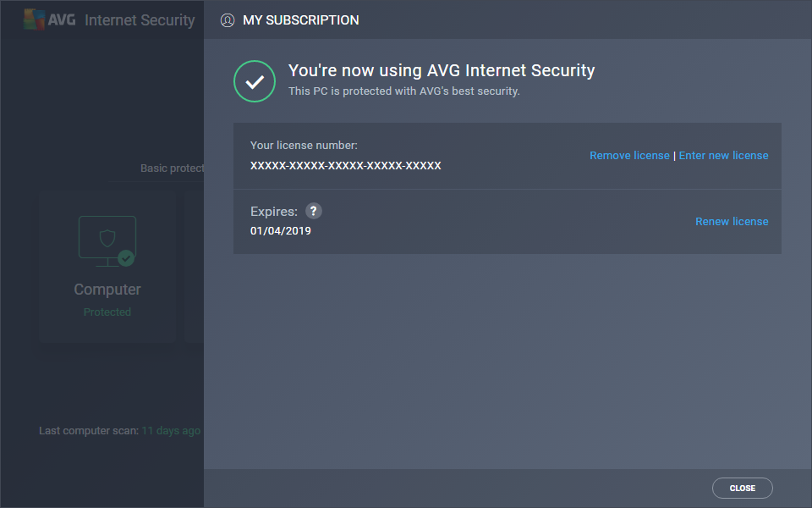
Task: Select the license number XXXXX-XXXXX-XXXXX-XXXXX-XXXXX
Action: point(345,165)
